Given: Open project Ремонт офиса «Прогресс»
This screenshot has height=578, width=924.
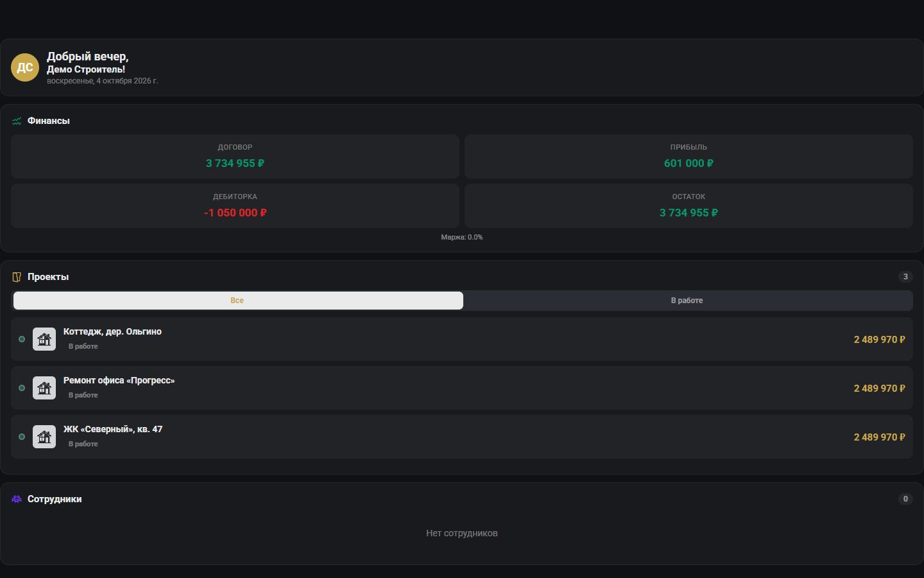Looking at the screenshot, I should (x=462, y=388).
